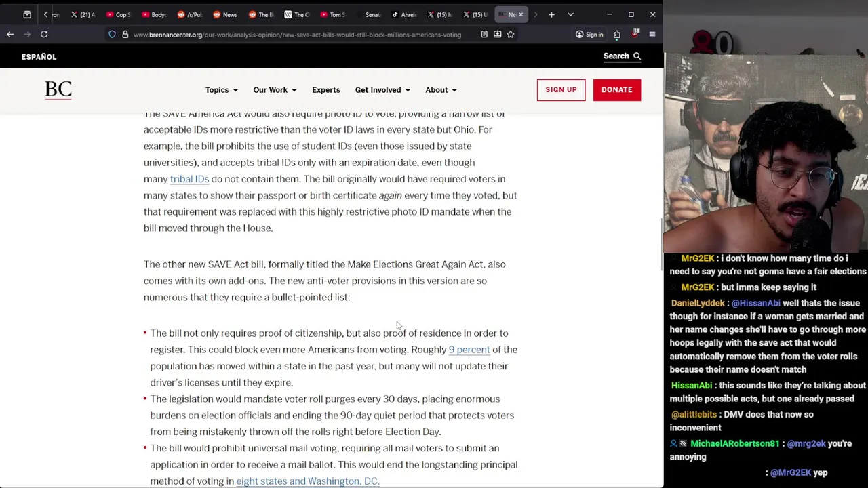This screenshot has height=488, width=868.
Task: Open Firefox View icon in tab strip
Action: pyautogui.click(x=27, y=14)
